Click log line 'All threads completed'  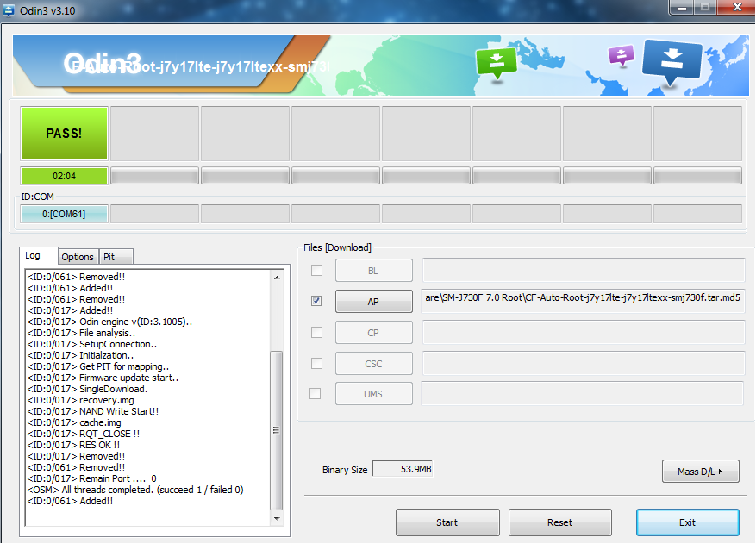[x=135, y=490]
